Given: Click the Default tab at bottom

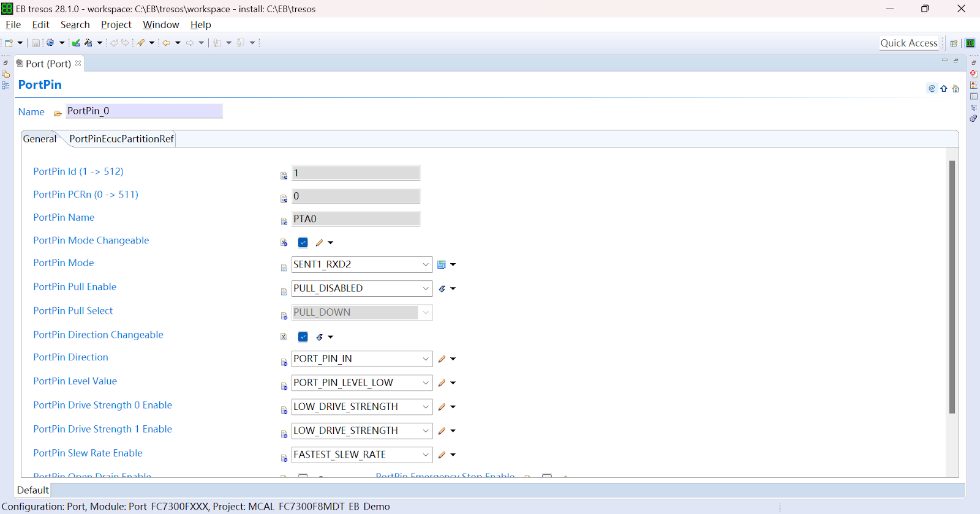Looking at the screenshot, I should [x=33, y=490].
